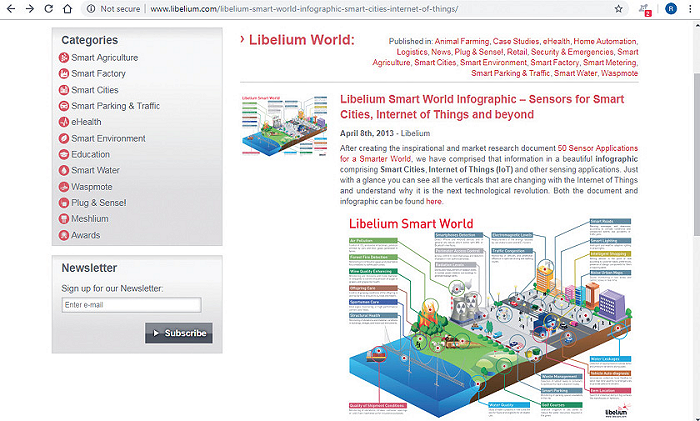Open Logistics published-in tag
Image resolution: width=700 pixels, height=421 pixels.
point(412,52)
